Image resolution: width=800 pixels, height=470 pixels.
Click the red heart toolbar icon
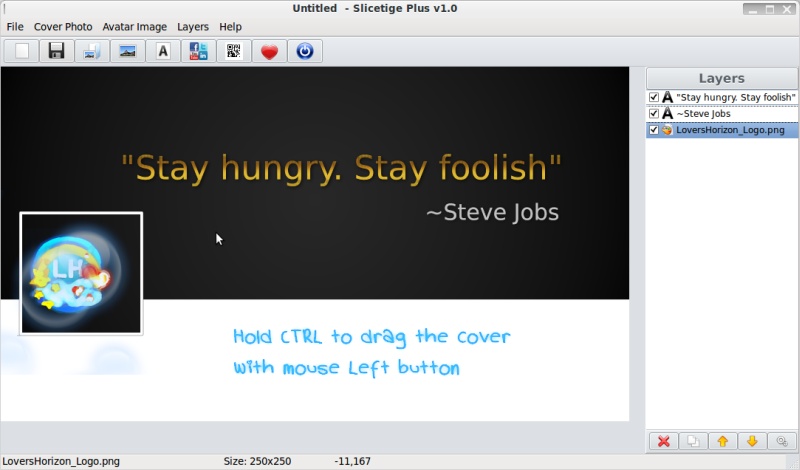(x=269, y=51)
